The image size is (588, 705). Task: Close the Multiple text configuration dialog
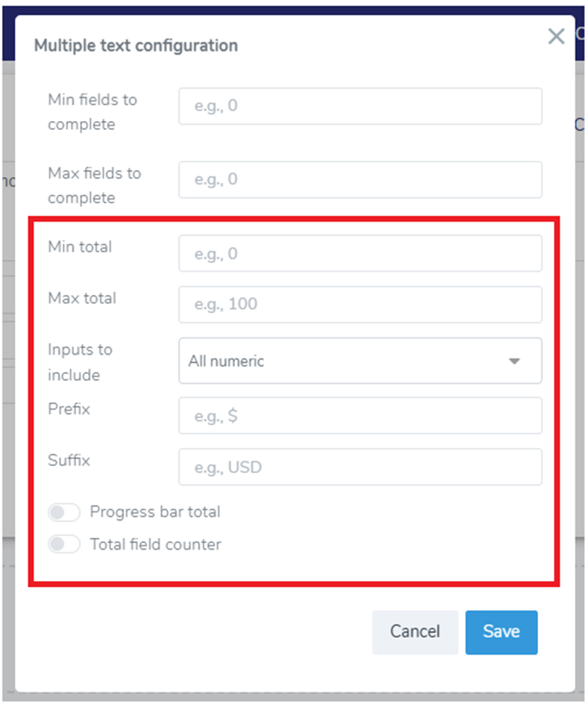[556, 37]
